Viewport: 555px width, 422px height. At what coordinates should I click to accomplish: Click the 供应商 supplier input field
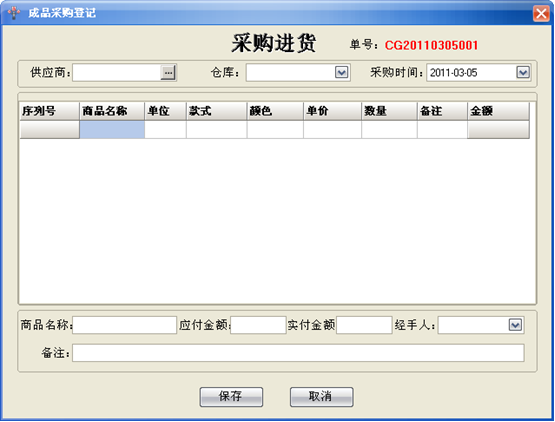pyautogui.click(x=117, y=73)
